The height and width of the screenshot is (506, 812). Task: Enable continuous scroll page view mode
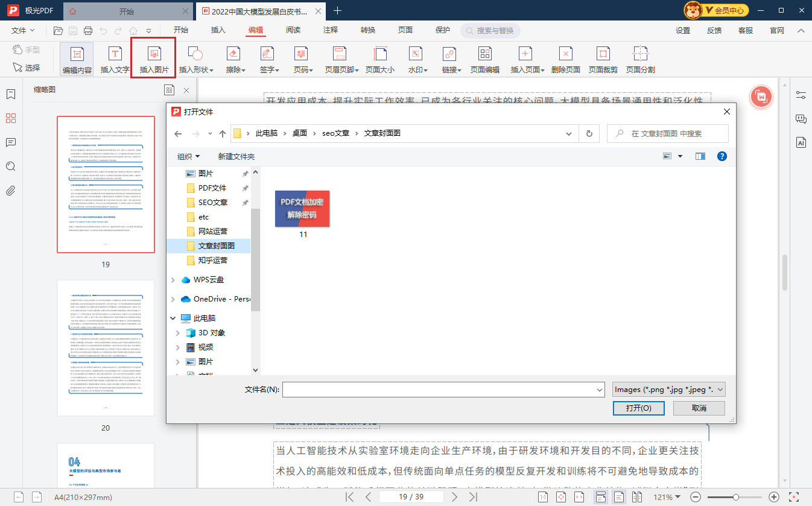coord(601,497)
